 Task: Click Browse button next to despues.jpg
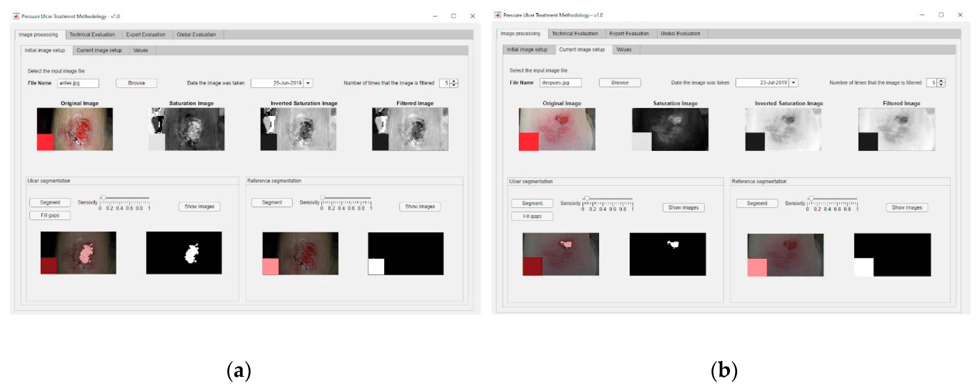point(620,82)
